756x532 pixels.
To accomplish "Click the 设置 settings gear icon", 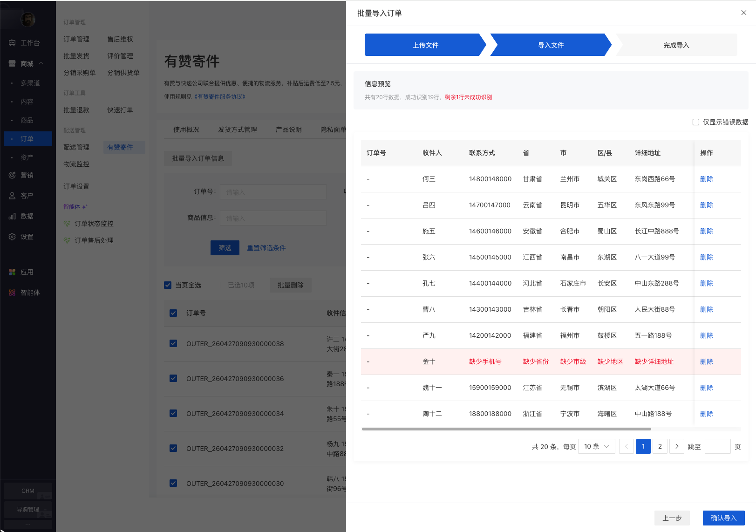I will [12, 237].
